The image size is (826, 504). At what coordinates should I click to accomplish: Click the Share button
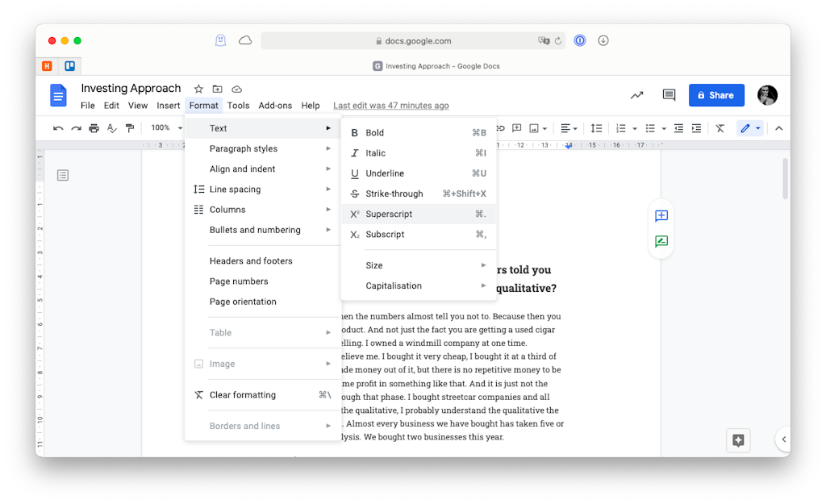point(715,94)
